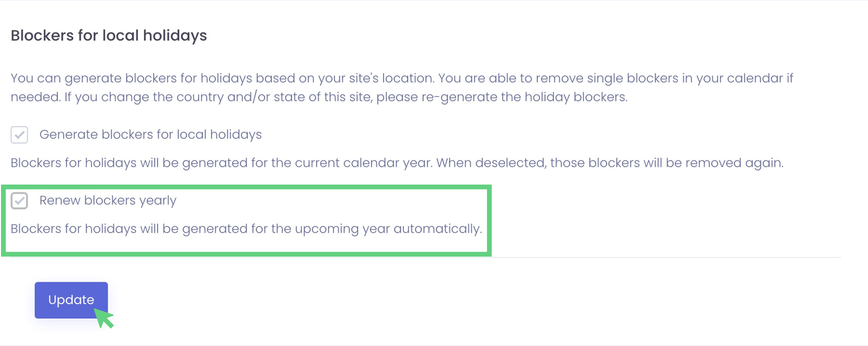This screenshot has height=346, width=868.
Task: Click the checkmark icon beside 'Generate blockers'
Action: (x=19, y=135)
